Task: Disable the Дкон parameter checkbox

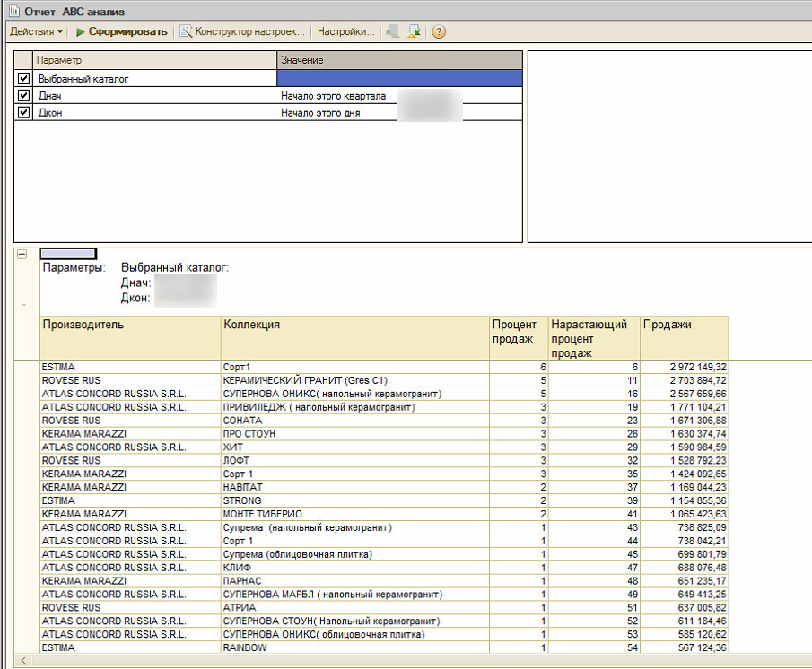Action: tap(24, 113)
